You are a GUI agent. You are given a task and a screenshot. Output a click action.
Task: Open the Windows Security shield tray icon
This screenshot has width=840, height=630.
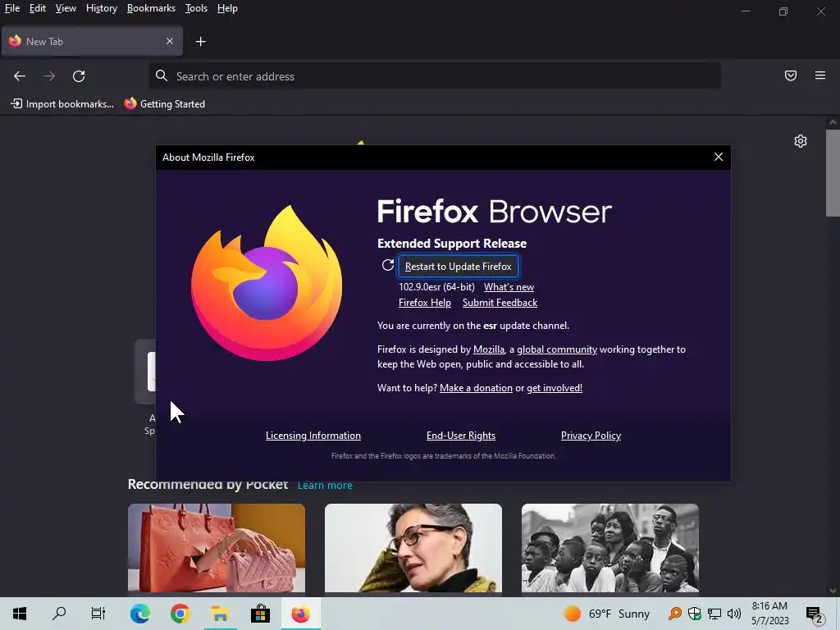[694, 614]
